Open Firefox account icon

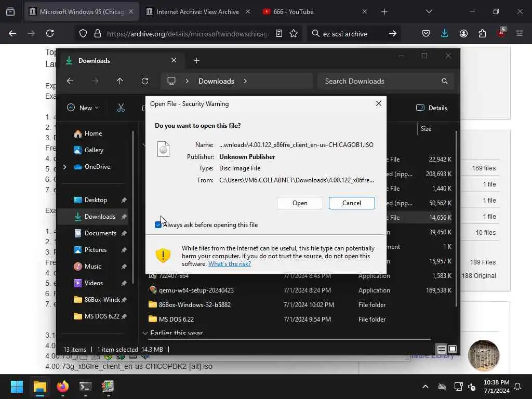pos(463,34)
